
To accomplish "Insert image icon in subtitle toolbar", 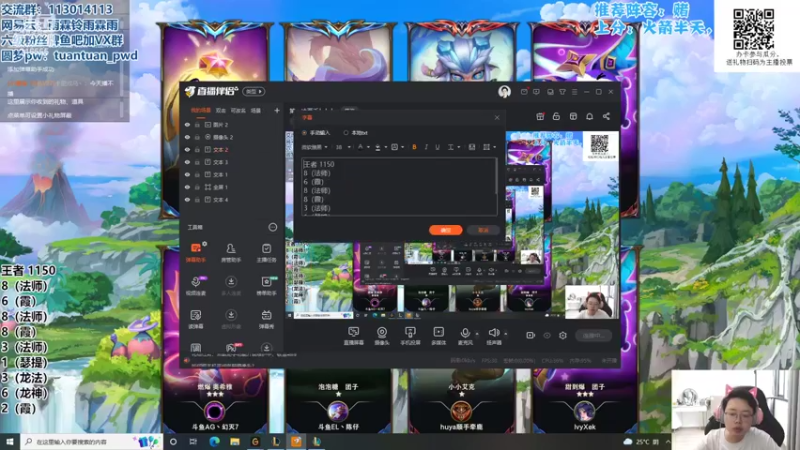I will coord(471,147).
